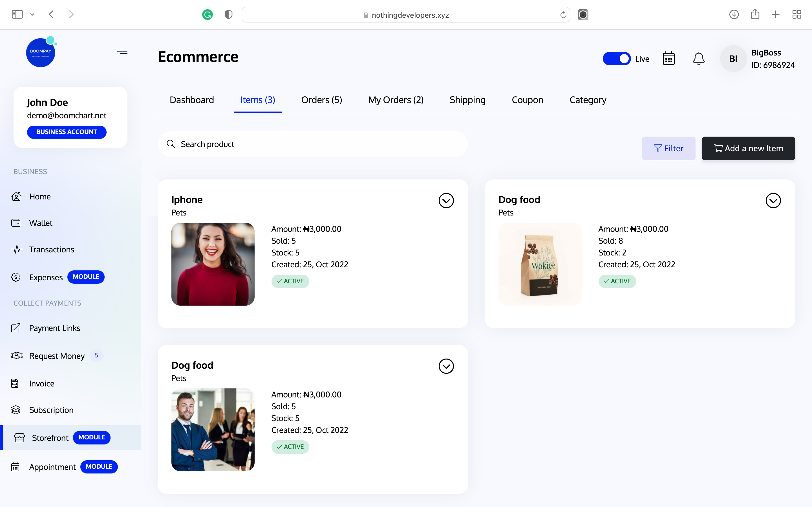Viewport: 812px width, 507px height.
Task: Expand the Iphone product card dropdown
Action: [446, 201]
